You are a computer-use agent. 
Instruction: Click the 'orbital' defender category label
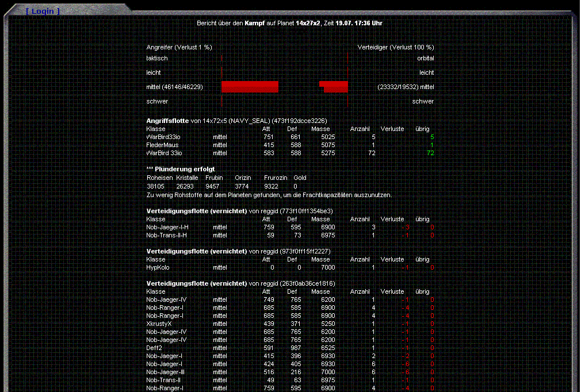[x=425, y=59]
